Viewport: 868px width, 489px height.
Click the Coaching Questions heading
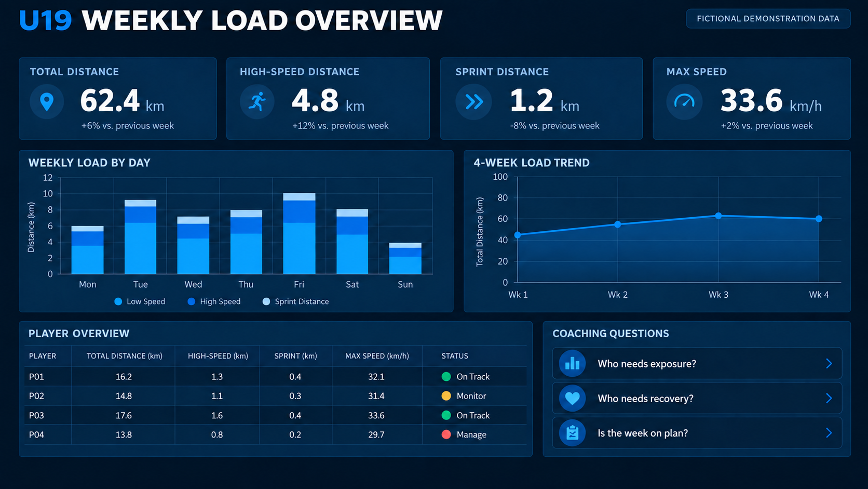coord(611,334)
